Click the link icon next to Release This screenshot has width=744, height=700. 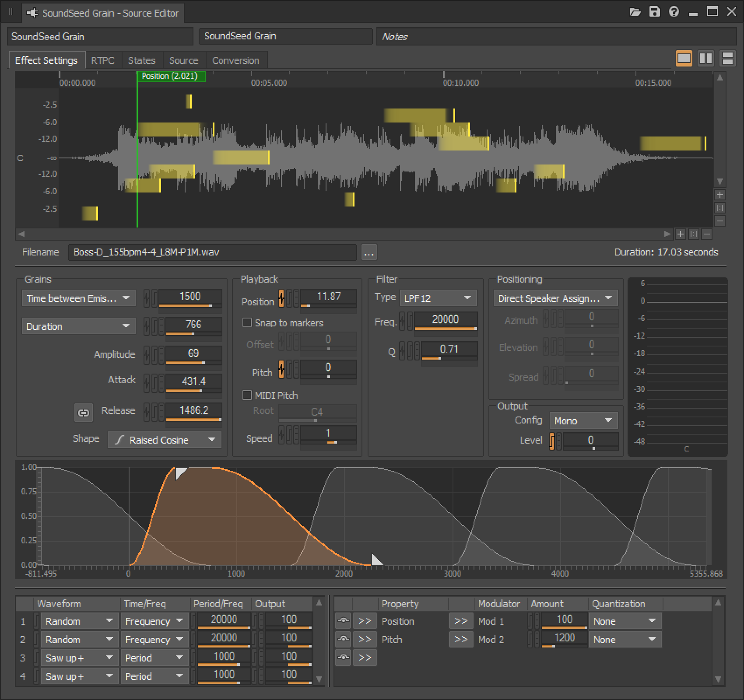click(83, 412)
